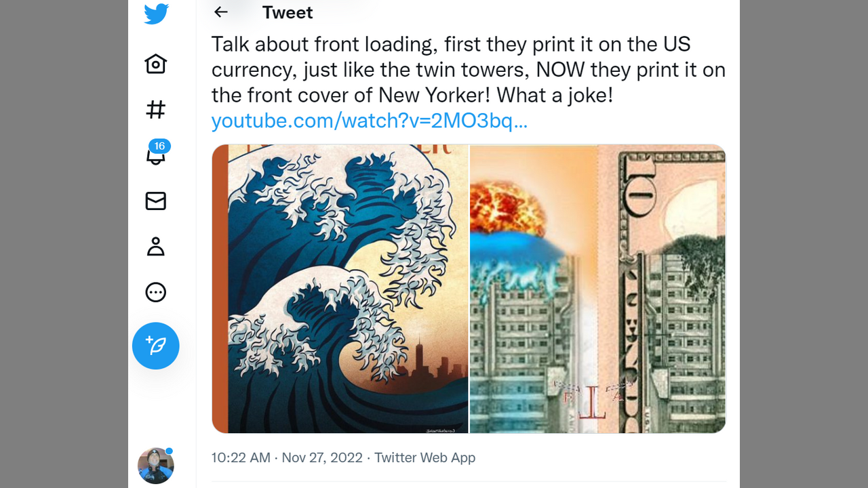The height and width of the screenshot is (488, 868).
Task: Open the account avatar menu
Action: pos(156,466)
